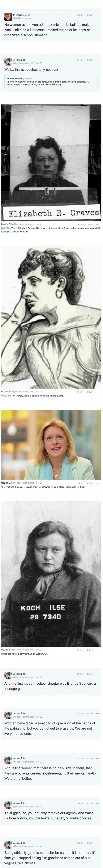The height and width of the screenshot is (868, 103).
Task: Open the more options menu on Michael Moore's tweet
Action: pyautogui.click(x=98, y=15)
